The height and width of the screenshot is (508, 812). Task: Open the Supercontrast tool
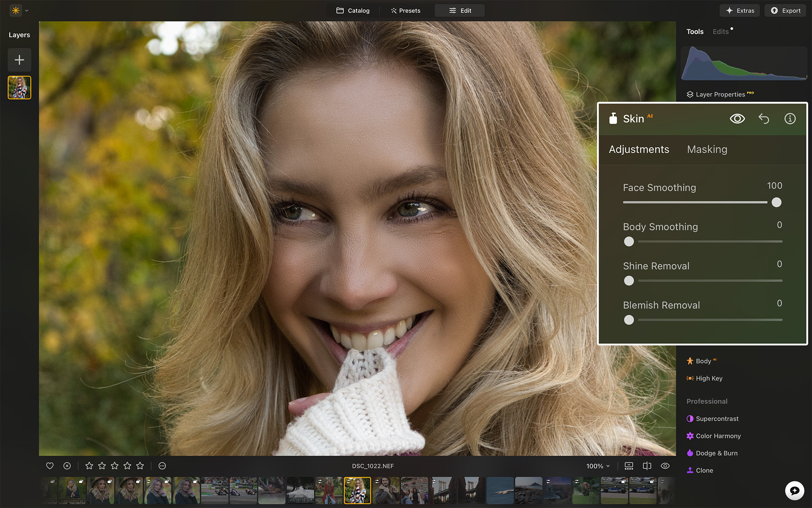coord(717,419)
